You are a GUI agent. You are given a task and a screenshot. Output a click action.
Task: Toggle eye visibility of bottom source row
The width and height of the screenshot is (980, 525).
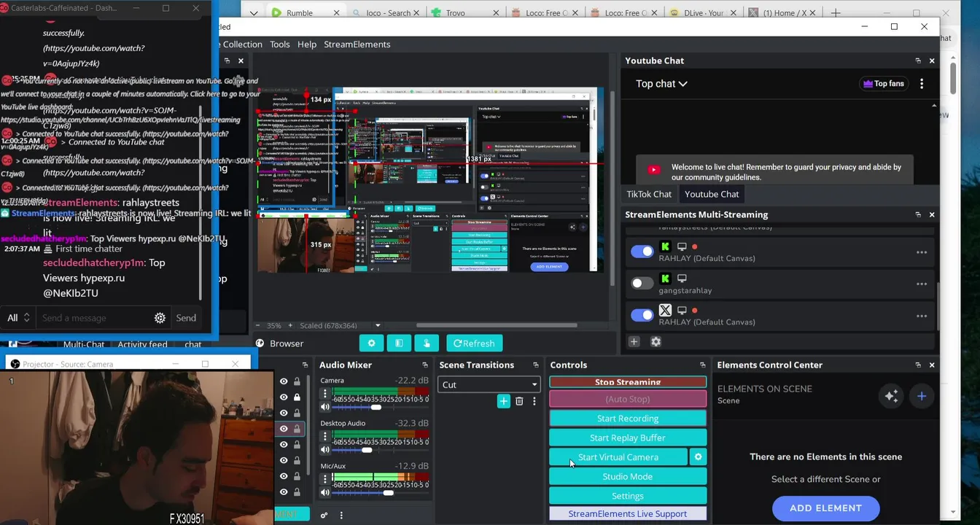click(284, 491)
